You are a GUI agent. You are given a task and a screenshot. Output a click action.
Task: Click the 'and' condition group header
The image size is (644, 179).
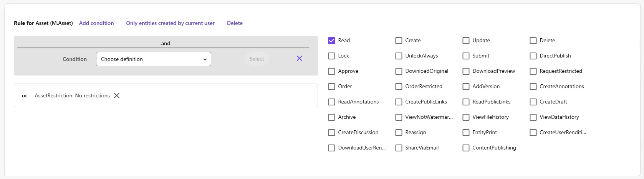tap(166, 43)
